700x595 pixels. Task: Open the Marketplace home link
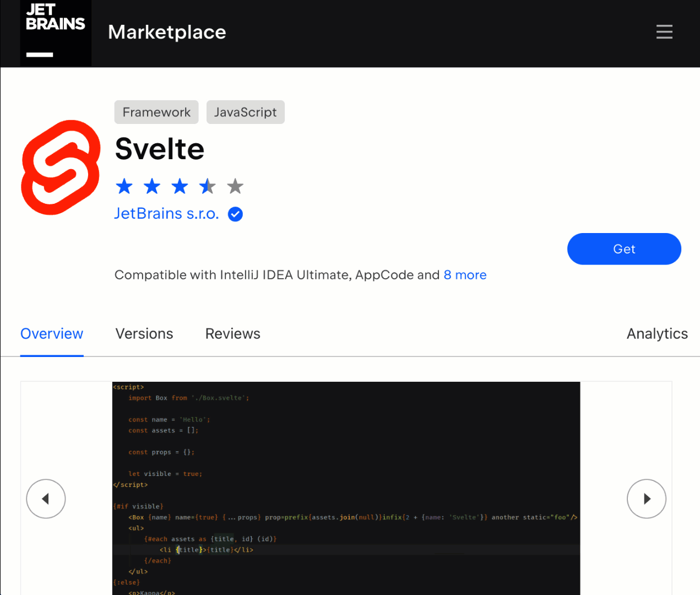167,32
